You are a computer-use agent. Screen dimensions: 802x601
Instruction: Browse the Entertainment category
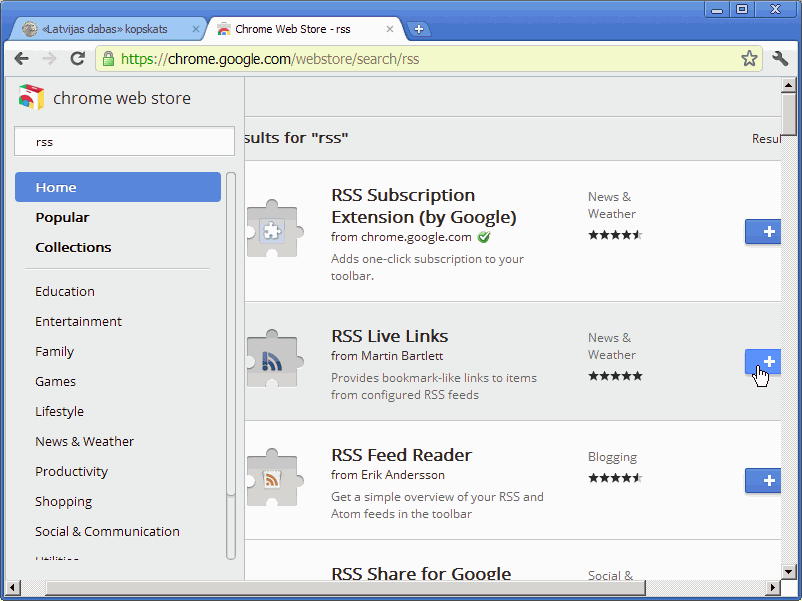[x=78, y=321]
